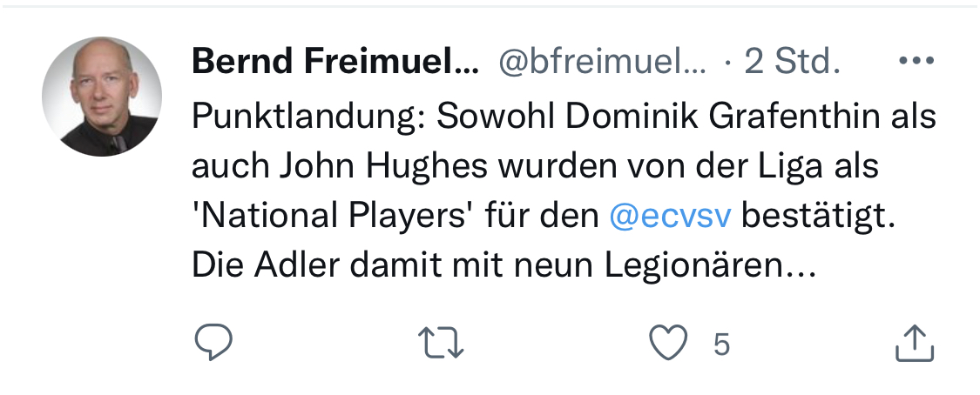Open the @bfreimuel... handle profile

tap(602, 61)
